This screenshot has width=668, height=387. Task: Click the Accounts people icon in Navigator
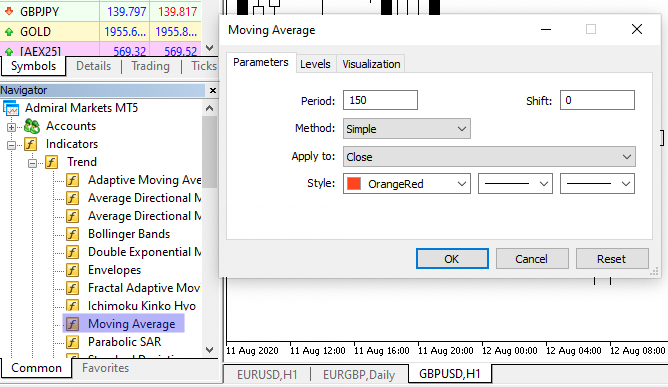click(x=32, y=126)
